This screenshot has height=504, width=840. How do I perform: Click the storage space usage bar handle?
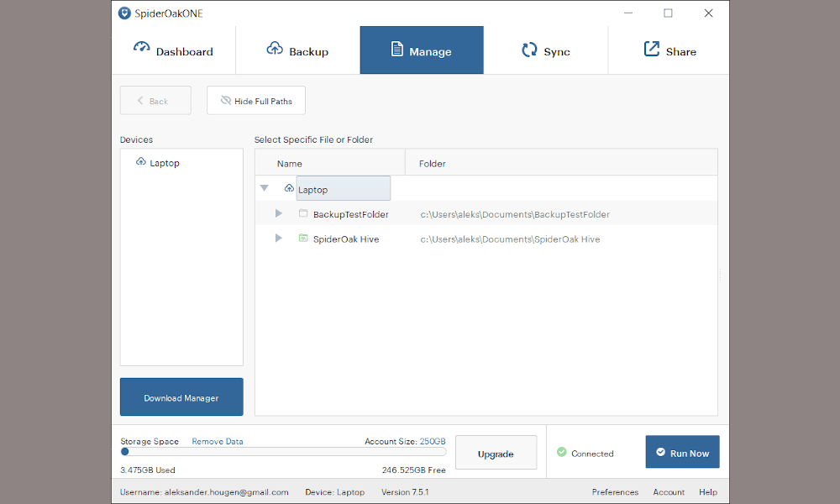(x=125, y=452)
